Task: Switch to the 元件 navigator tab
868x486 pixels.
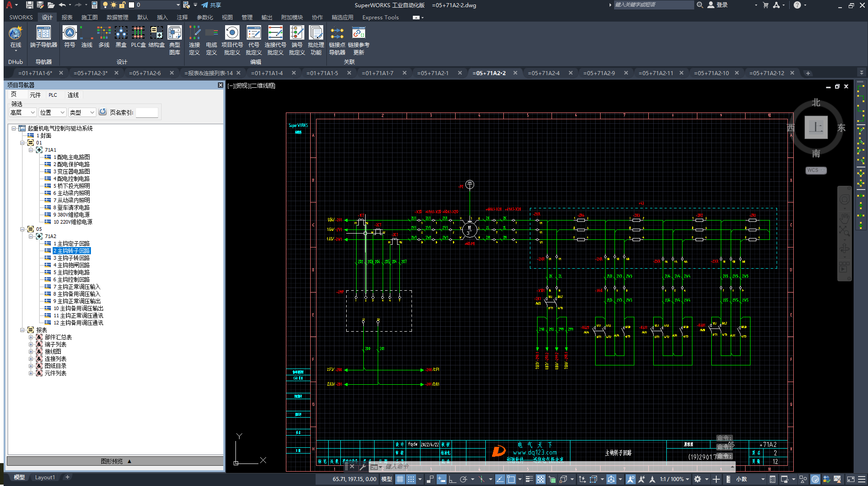Action: click(35, 95)
